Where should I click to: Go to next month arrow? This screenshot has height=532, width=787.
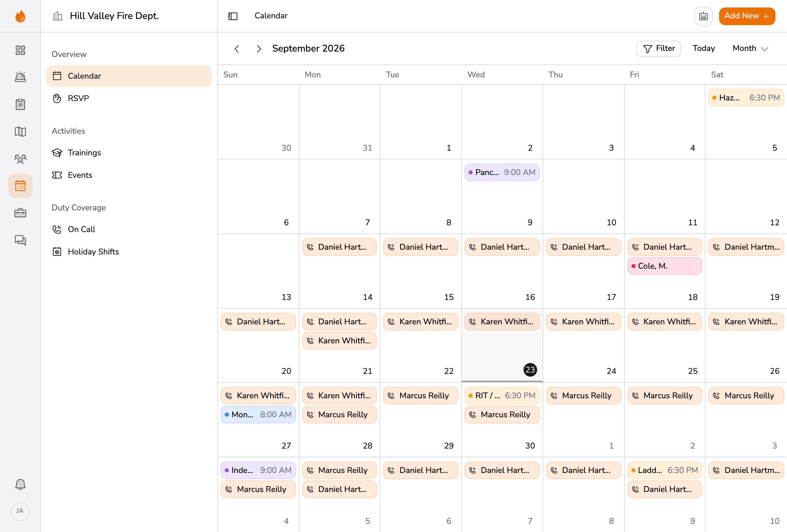tap(259, 49)
